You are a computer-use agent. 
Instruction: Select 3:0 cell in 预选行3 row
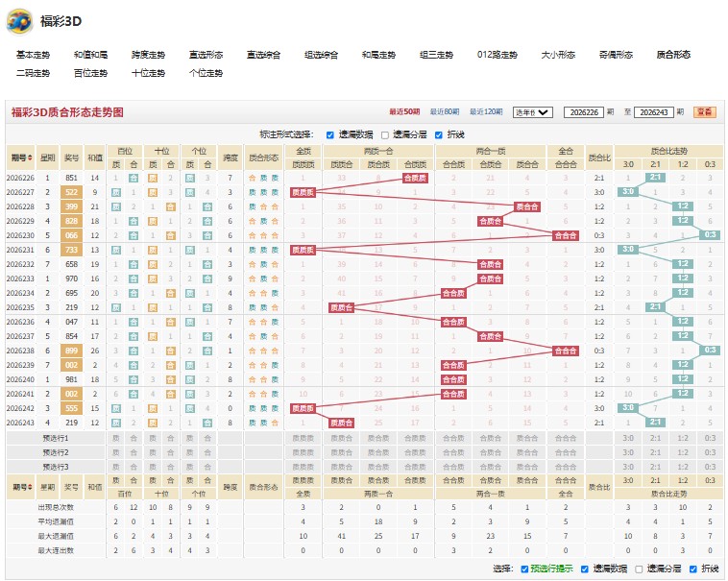(x=628, y=467)
